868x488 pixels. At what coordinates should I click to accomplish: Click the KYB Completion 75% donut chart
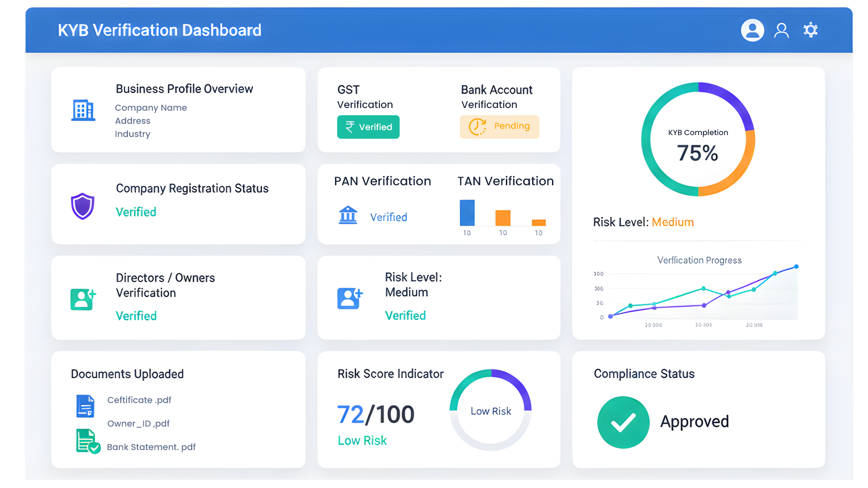698,139
